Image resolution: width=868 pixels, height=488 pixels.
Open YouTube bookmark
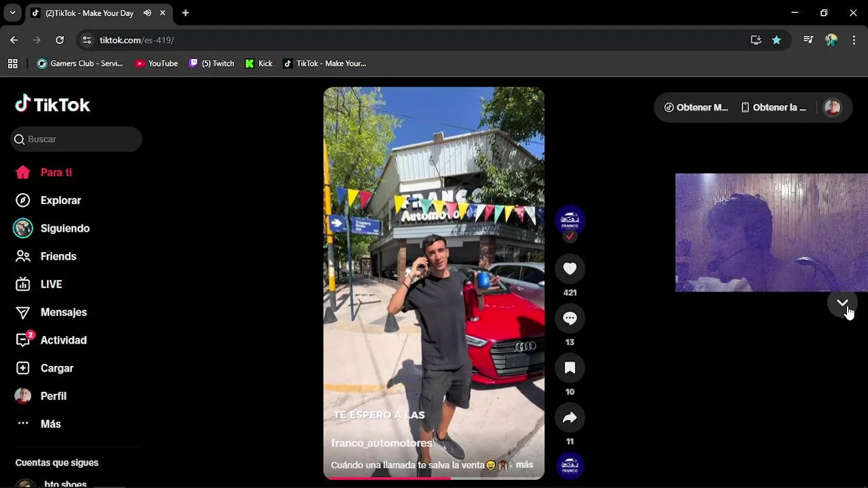157,63
